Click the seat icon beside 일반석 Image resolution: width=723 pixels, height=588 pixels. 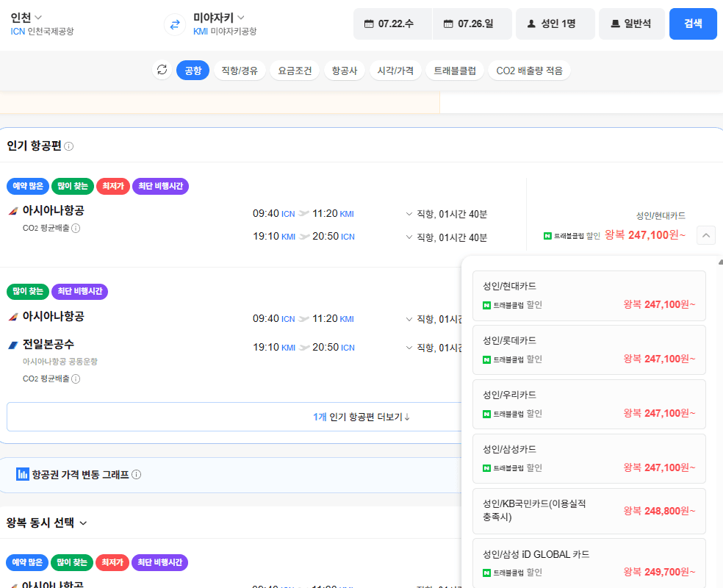pos(615,24)
